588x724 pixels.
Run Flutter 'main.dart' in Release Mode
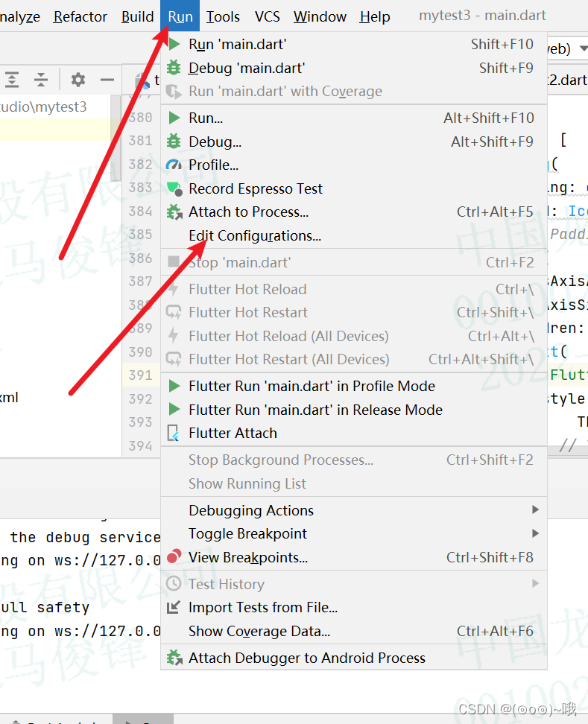point(354,410)
